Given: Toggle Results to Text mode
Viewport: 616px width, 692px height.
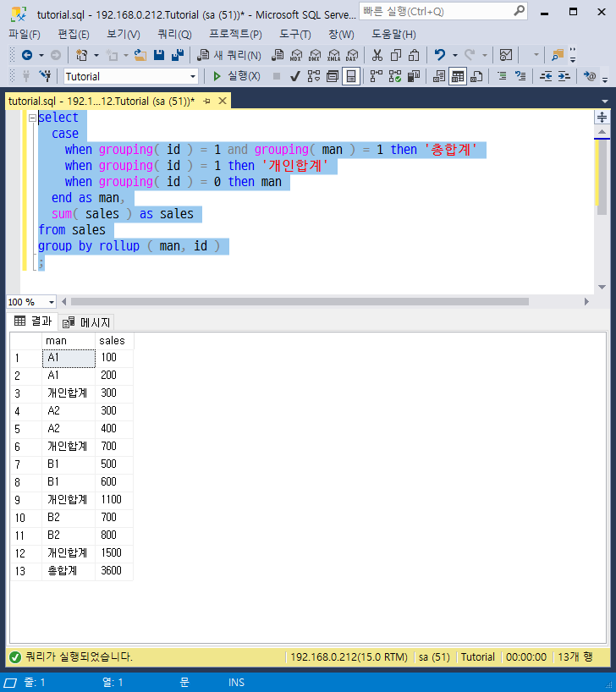Looking at the screenshot, I should click(x=439, y=76).
